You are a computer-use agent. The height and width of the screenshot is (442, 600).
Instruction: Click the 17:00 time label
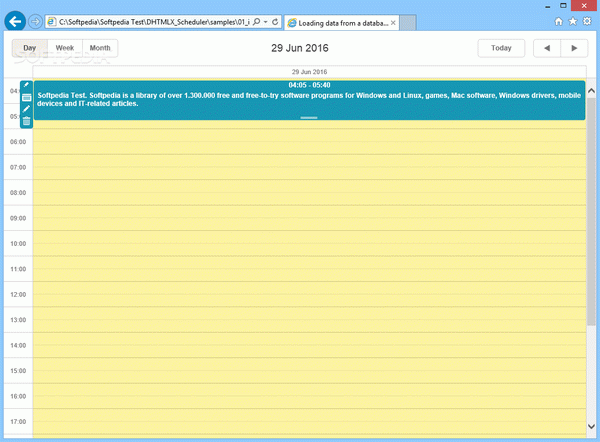pos(18,422)
